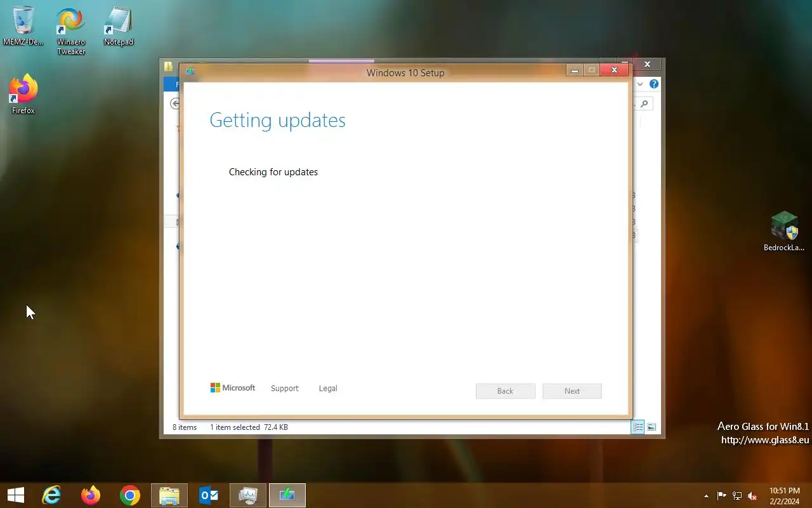Open the Legal link in Setup
The height and width of the screenshot is (508, 812).
coord(328,388)
